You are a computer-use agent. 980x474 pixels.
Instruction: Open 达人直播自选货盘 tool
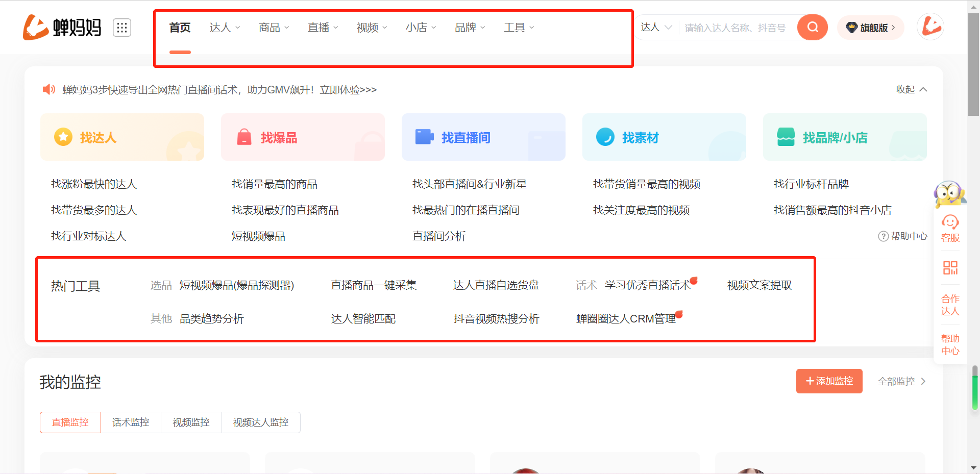pos(496,285)
